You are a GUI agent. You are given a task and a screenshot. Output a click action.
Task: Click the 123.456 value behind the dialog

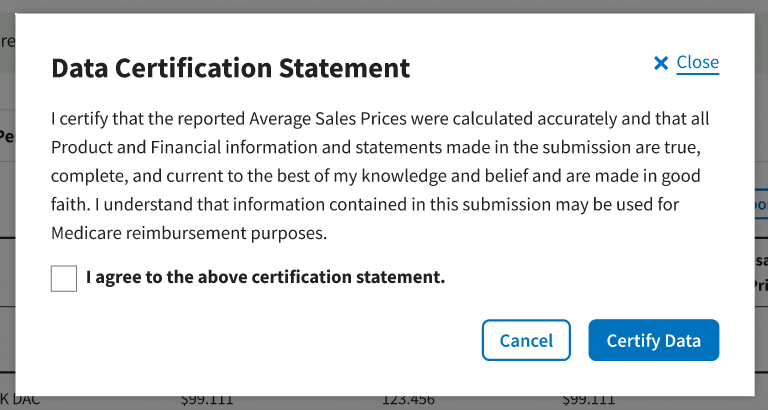[x=408, y=402]
